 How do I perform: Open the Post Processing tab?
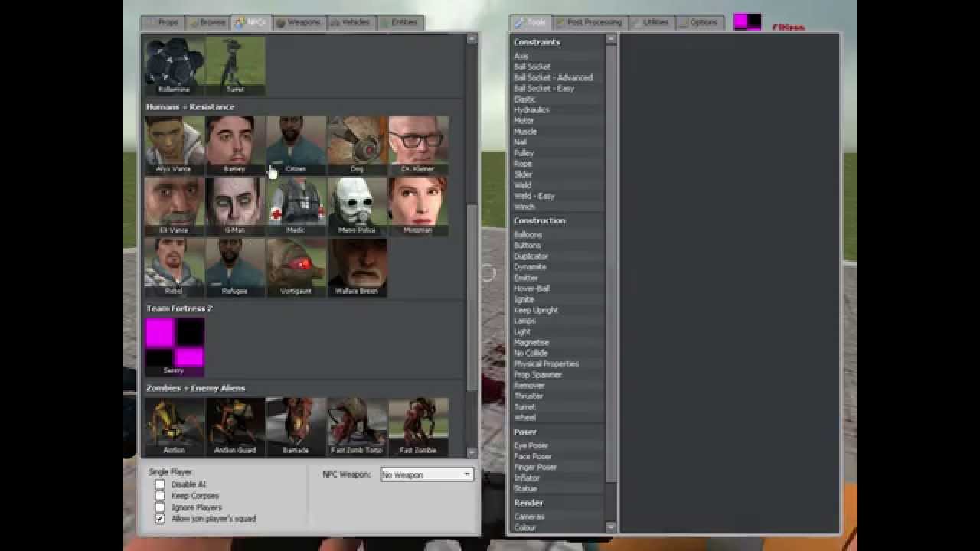[590, 23]
